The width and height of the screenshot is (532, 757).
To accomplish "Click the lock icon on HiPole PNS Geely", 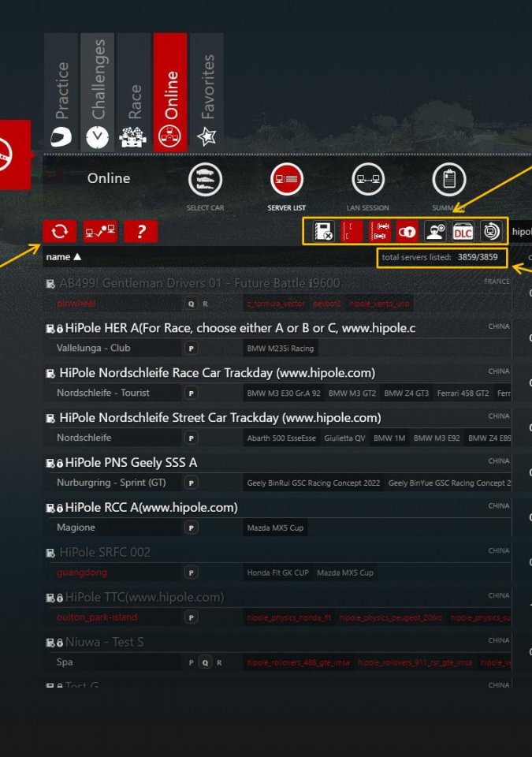I will (x=60, y=464).
